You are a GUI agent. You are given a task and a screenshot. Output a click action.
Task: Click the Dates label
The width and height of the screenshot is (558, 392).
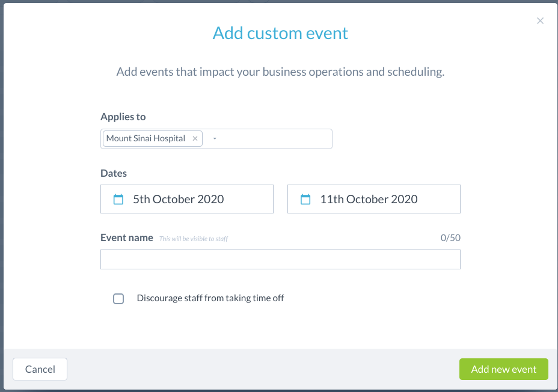[114, 173]
